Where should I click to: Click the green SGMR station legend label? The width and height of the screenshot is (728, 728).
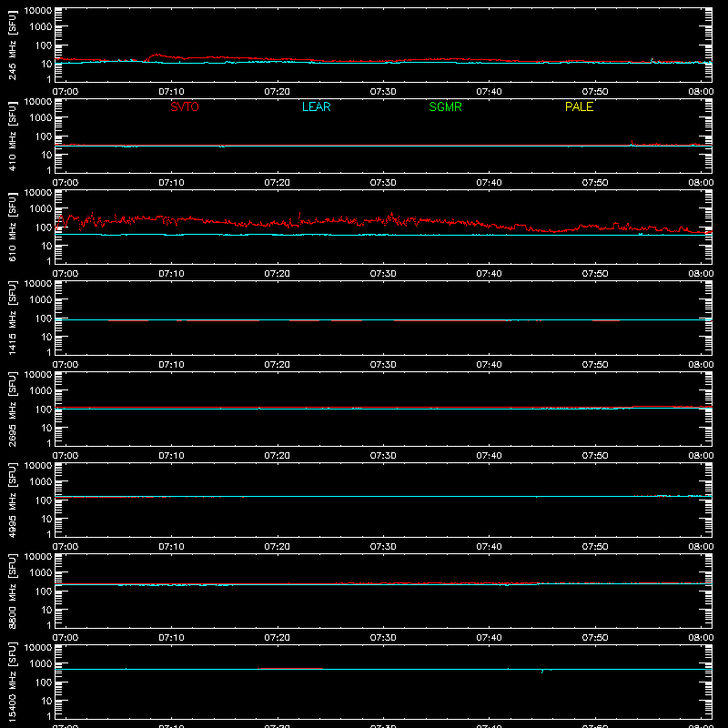445,106
